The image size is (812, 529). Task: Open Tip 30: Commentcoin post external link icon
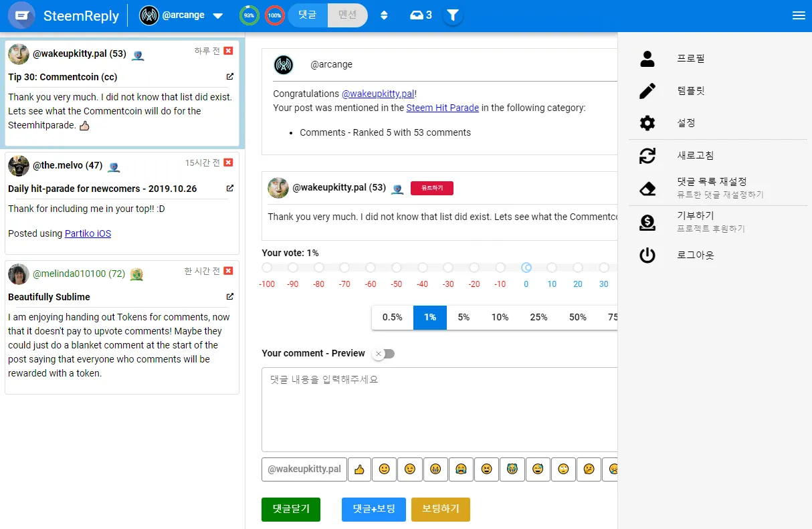(x=230, y=76)
